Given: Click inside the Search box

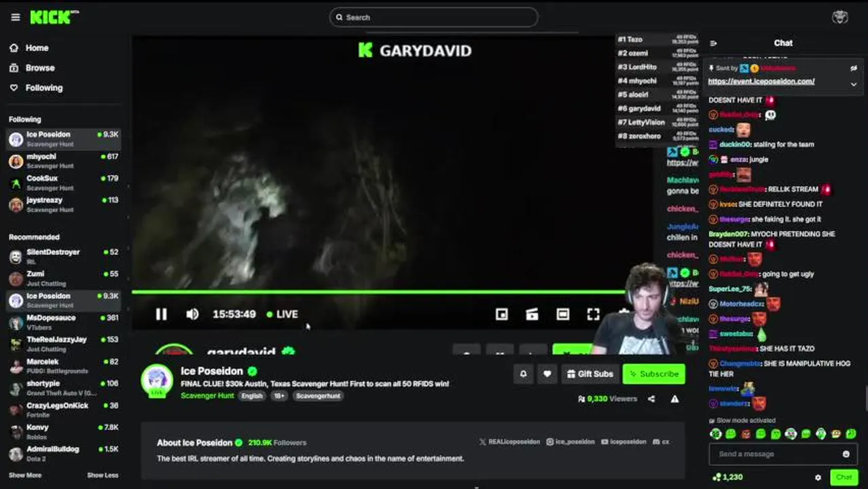Looking at the screenshot, I should pos(434,17).
